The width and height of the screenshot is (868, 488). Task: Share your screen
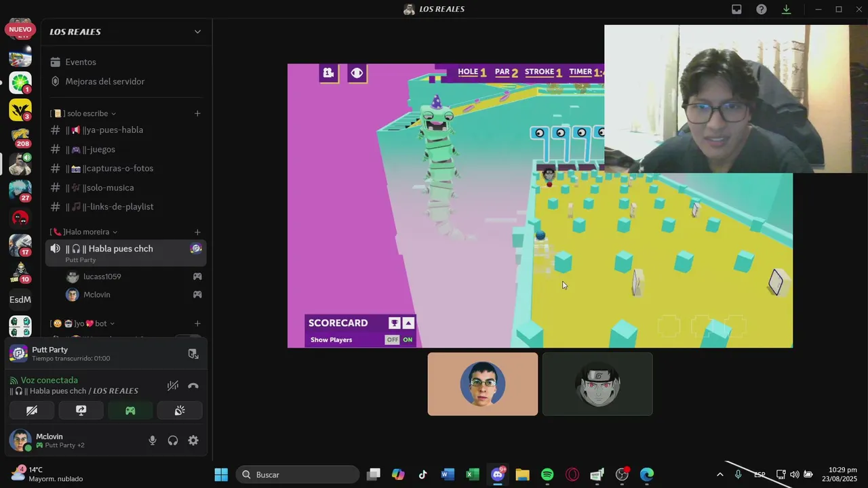81,410
